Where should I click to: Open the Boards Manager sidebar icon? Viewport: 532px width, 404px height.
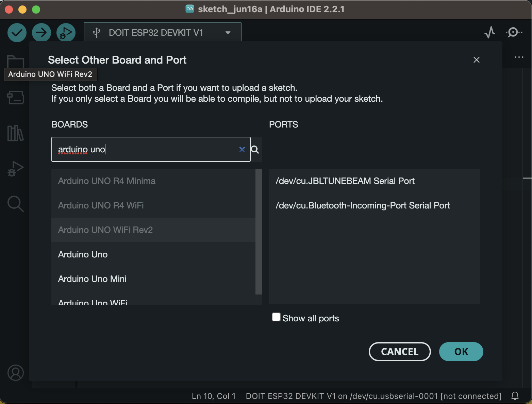tap(16, 98)
